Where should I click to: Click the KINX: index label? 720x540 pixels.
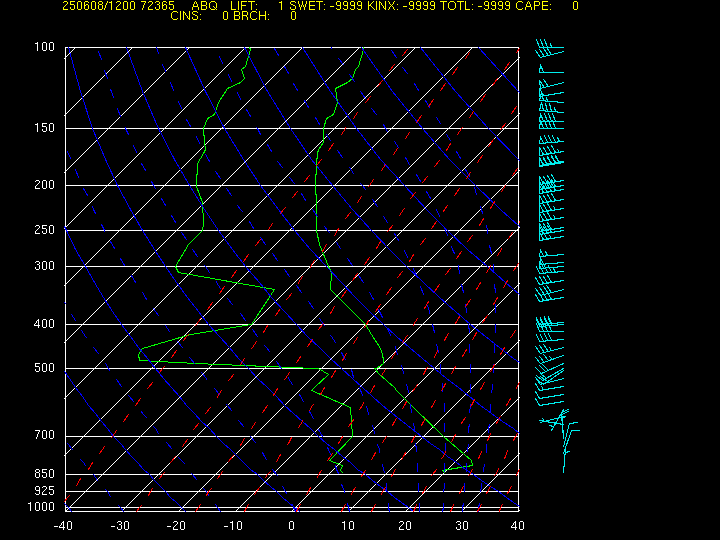point(382,6)
